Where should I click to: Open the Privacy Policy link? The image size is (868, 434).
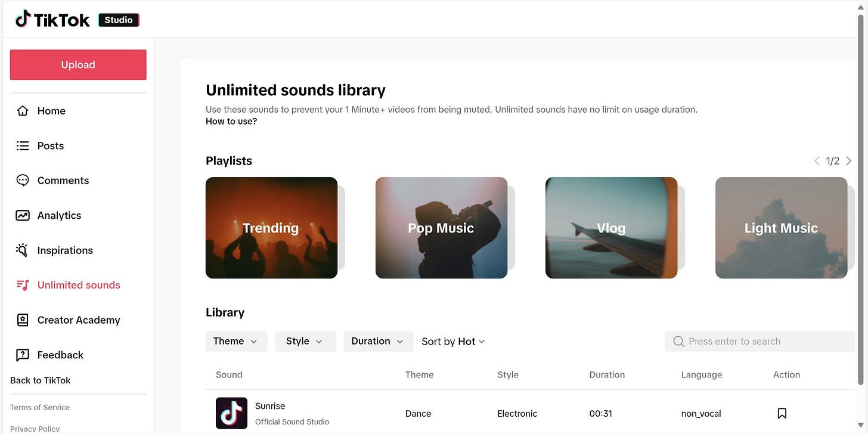click(35, 429)
